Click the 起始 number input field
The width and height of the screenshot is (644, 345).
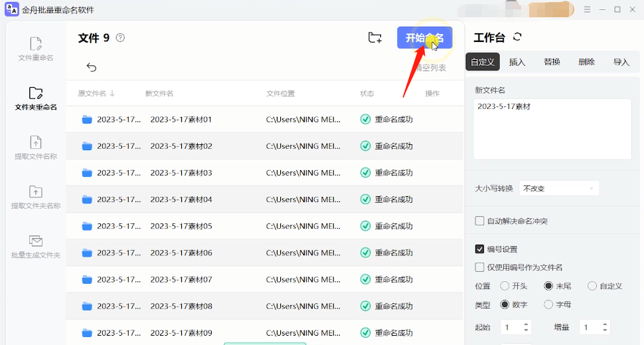click(516, 327)
